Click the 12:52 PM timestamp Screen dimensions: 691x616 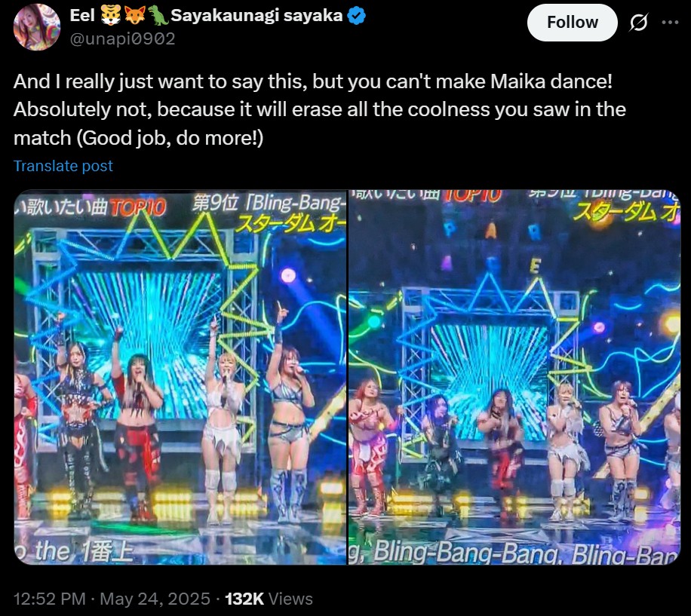coord(49,599)
